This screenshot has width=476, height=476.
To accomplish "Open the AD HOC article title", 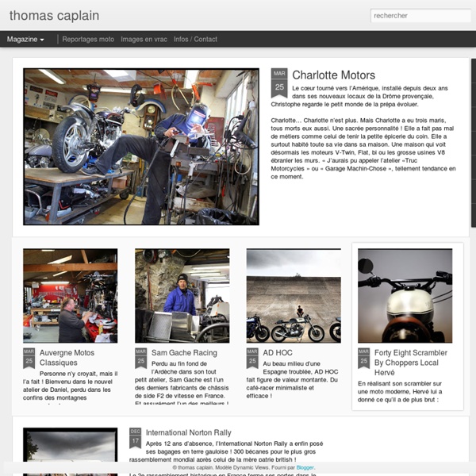I will 278,353.
